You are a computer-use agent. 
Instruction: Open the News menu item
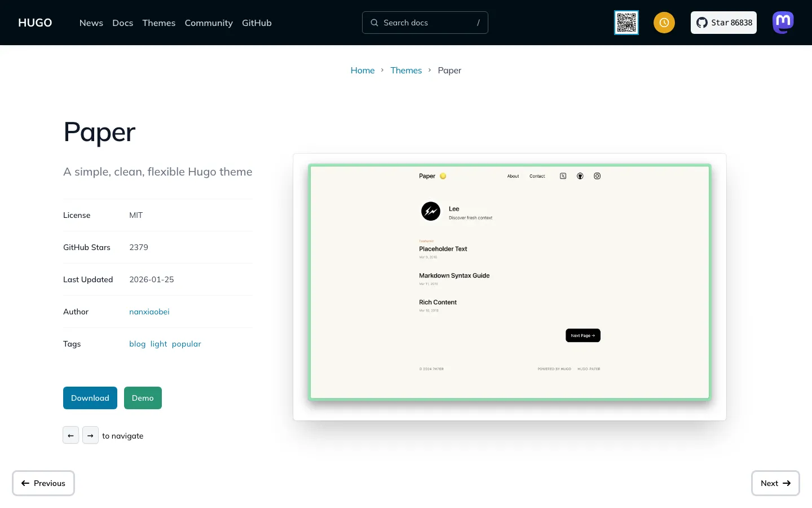[91, 23]
